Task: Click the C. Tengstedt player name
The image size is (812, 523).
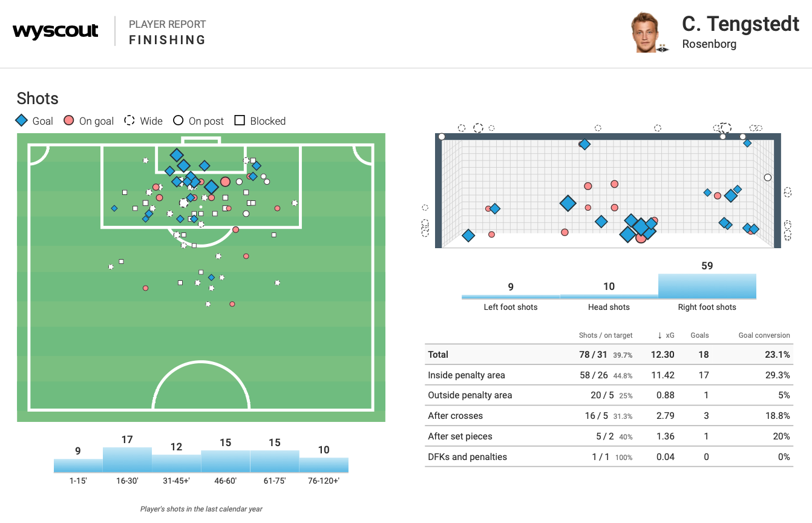Action: pos(741,24)
